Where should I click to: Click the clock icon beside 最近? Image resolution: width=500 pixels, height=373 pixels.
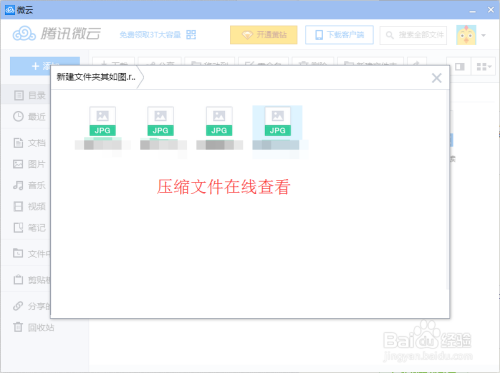18,116
